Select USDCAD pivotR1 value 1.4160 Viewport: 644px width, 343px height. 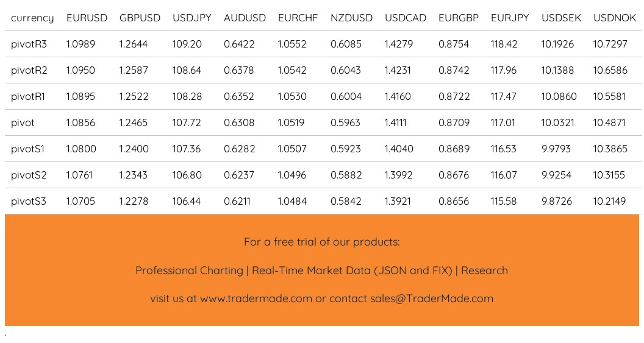(x=397, y=96)
